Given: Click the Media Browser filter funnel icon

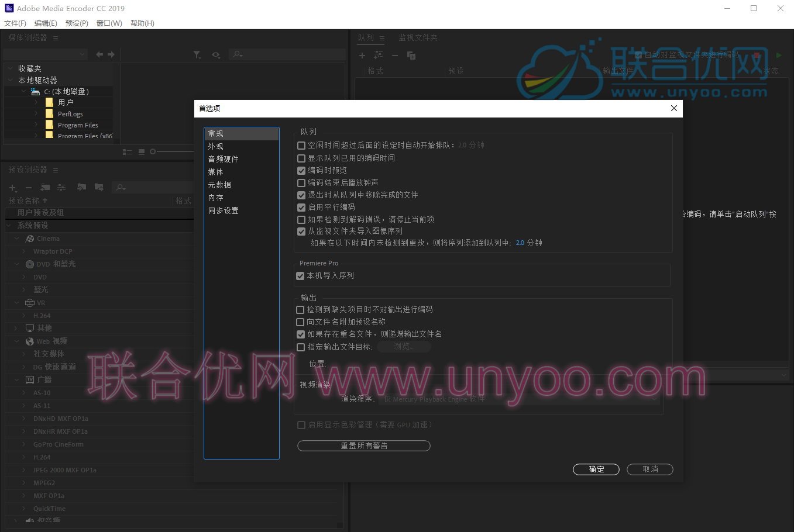Looking at the screenshot, I should [197, 54].
